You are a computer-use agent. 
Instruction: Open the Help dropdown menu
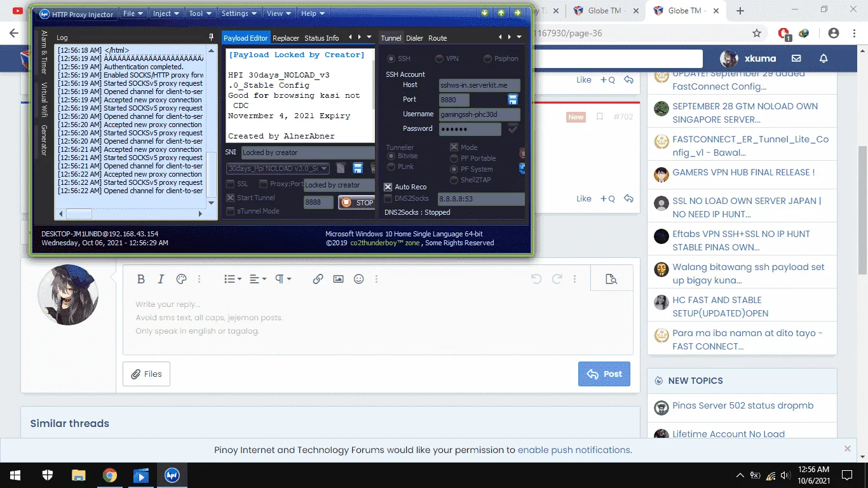tap(313, 13)
